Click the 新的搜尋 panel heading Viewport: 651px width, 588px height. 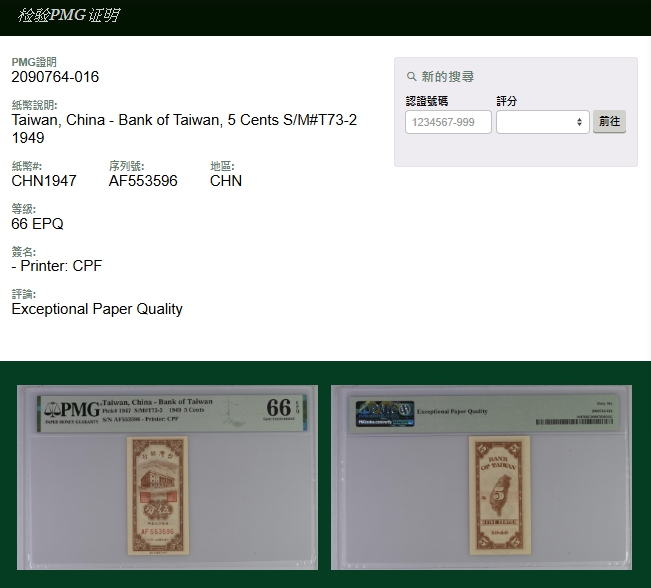tap(448, 77)
